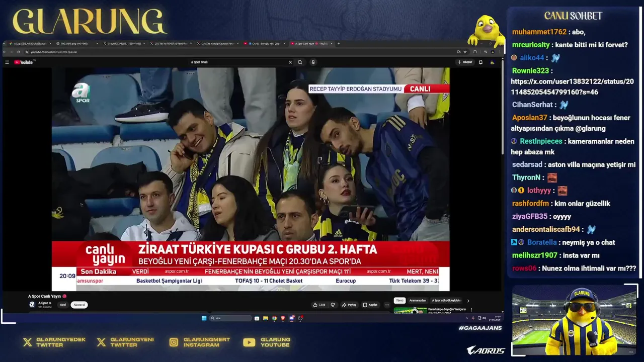Open Chrome from the taskbar
Screen dimensions: 644x362
(274, 318)
